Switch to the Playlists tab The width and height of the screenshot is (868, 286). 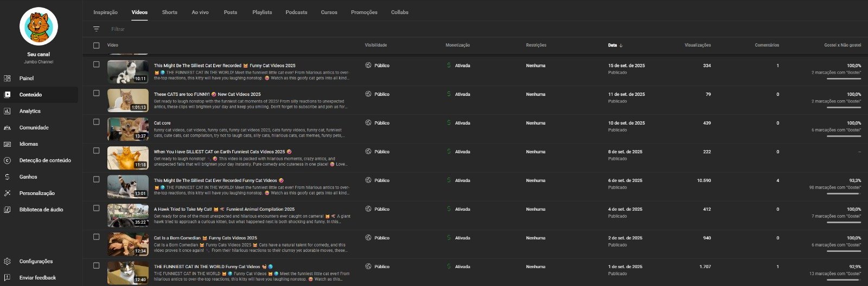pyautogui.click(x=262, y=12)
